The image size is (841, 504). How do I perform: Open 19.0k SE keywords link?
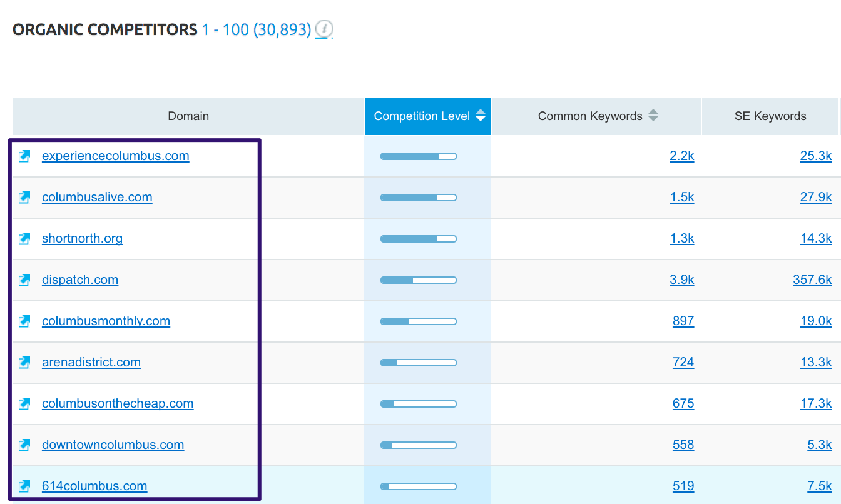click(816, 321)
